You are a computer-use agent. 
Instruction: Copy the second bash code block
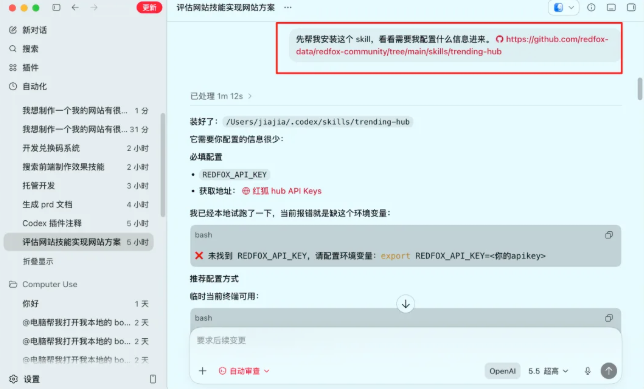[609, 318]
